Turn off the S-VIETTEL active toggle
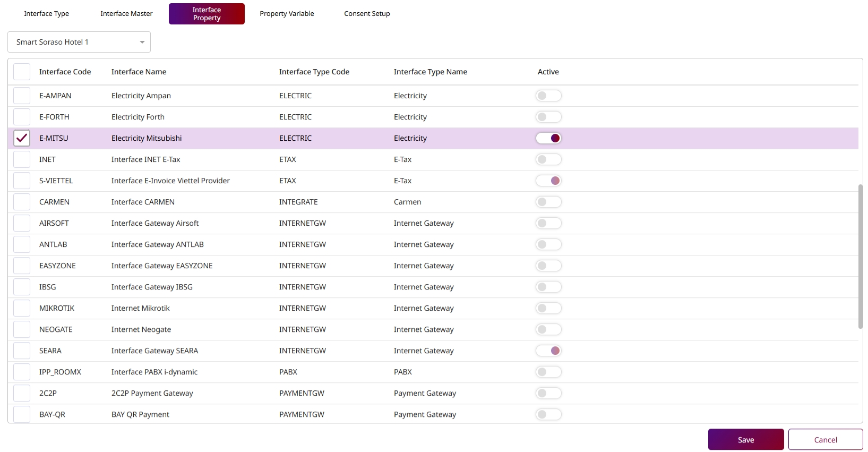868x452 pixels. 548,181
